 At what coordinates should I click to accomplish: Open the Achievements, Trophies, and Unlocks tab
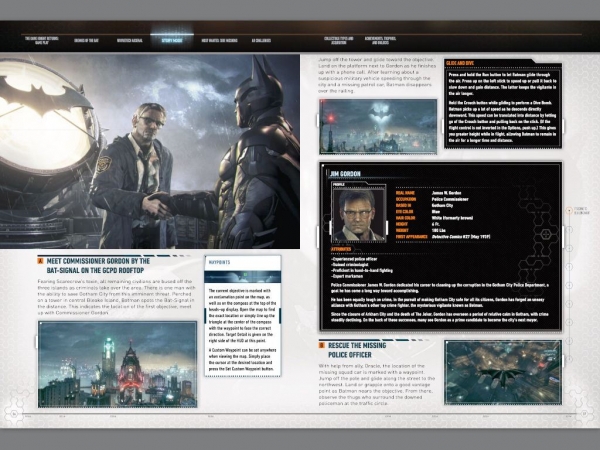click(380, 41)
